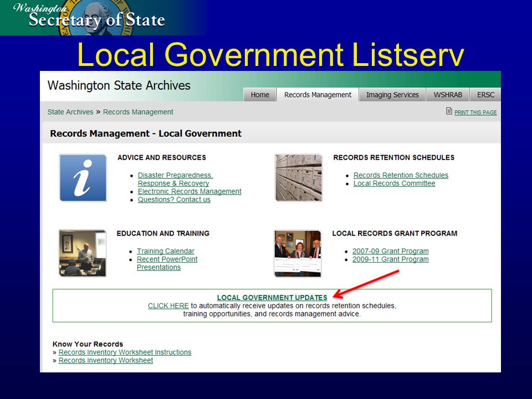Click the EDUCATION AND TRAINING heading
The width and height of the screenshot is (532, 399).
click(163, 233)
